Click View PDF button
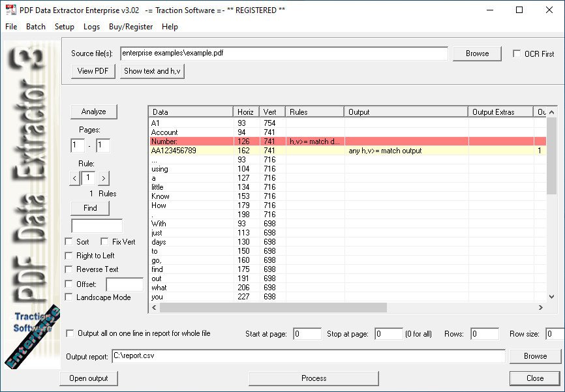This screenshot has height=392, width=565. [x=93, y=71]
